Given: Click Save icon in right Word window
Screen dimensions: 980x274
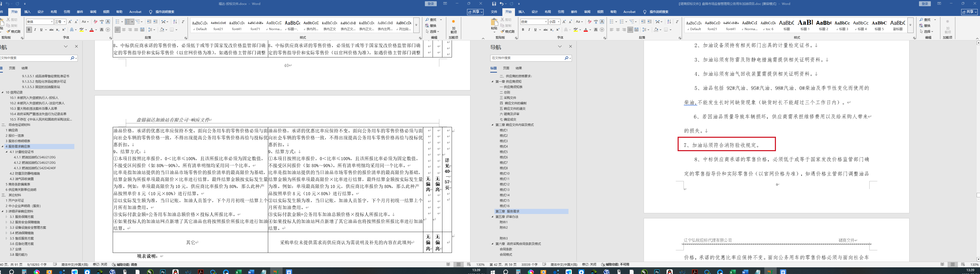Looking at the screenshot, I should click(494, 4).
